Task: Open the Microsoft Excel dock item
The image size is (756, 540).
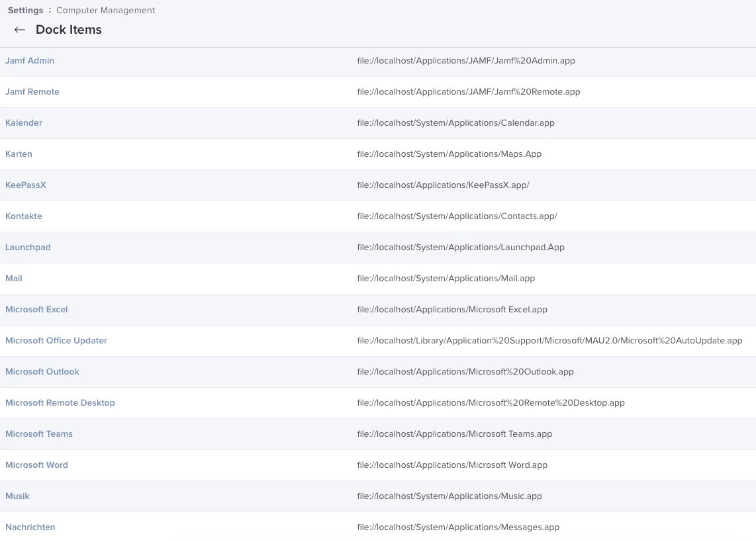Action: tap(36, 310)
